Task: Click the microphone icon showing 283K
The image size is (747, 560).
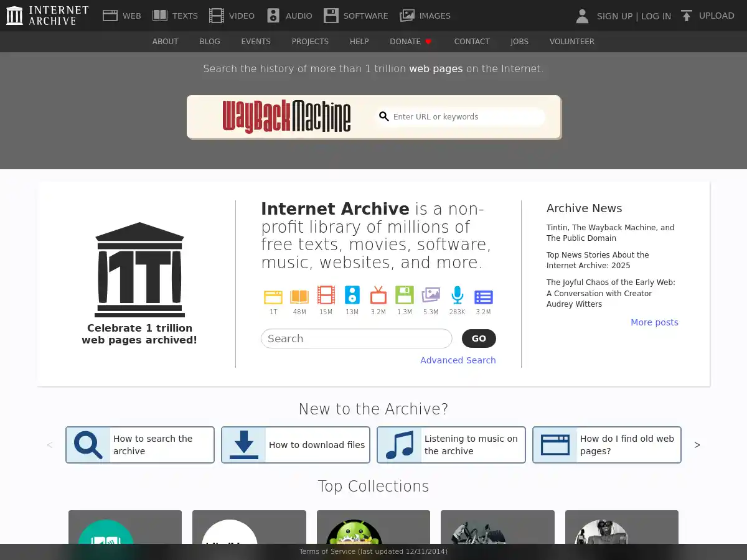Action: click(x=457, y=297)
